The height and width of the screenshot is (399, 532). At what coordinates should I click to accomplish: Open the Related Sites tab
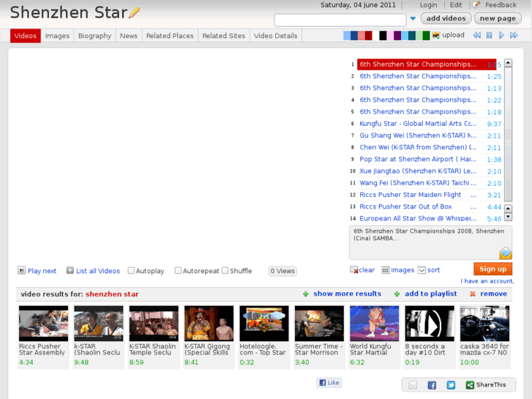[x=224, y=36]
